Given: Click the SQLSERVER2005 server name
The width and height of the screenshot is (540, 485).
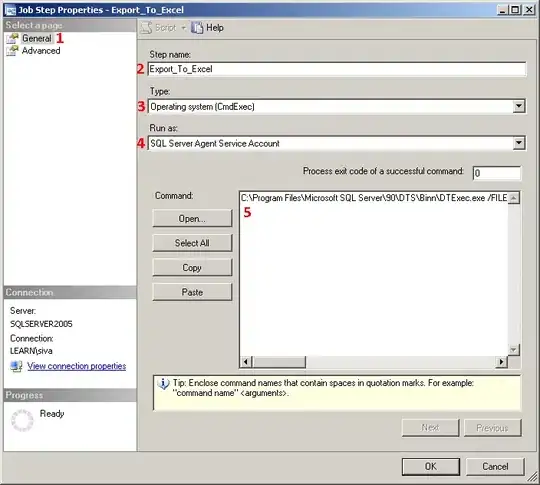Looking at the screenshot, I should pos(41,324).
